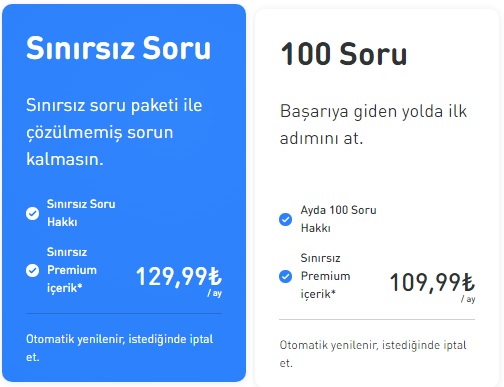Click the 129,99₺ monthly price

point(179,277)
